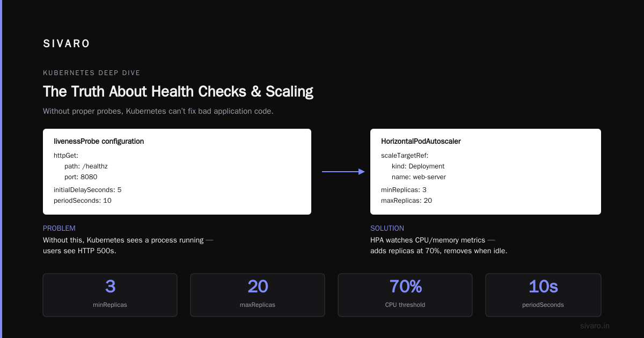
Task: Click the SOLUTION section label
Action: click(387, 229)
